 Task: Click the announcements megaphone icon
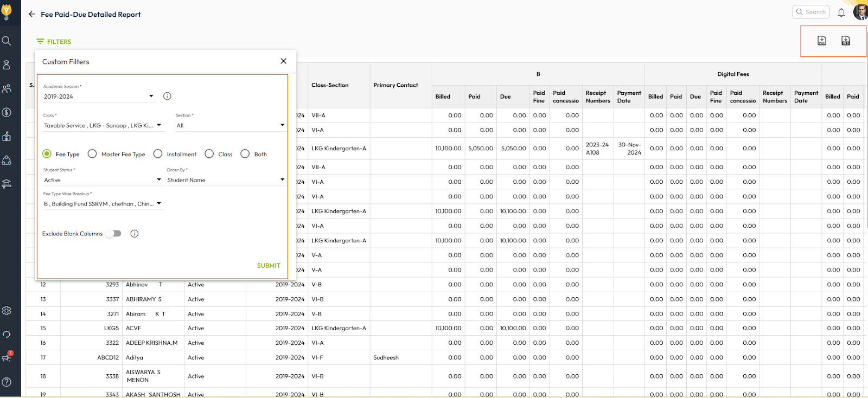tap(7, 358)
